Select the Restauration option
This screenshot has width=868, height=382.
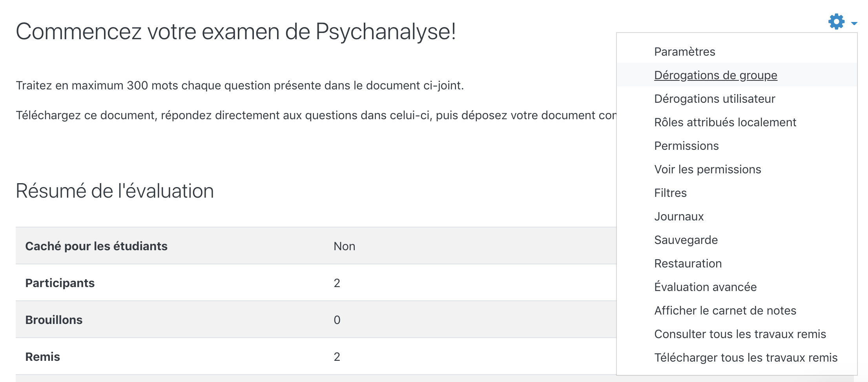(x=688, y=264)
